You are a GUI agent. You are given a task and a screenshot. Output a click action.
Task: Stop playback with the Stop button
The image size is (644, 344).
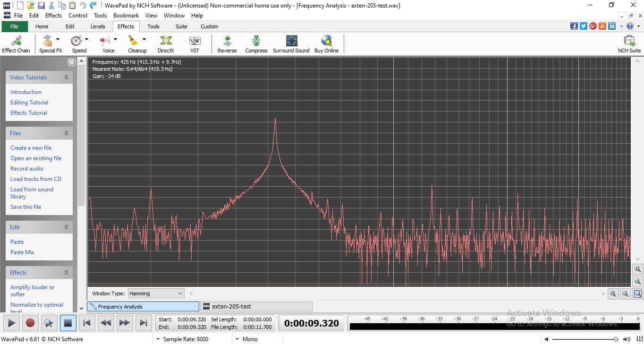[68, 323]
